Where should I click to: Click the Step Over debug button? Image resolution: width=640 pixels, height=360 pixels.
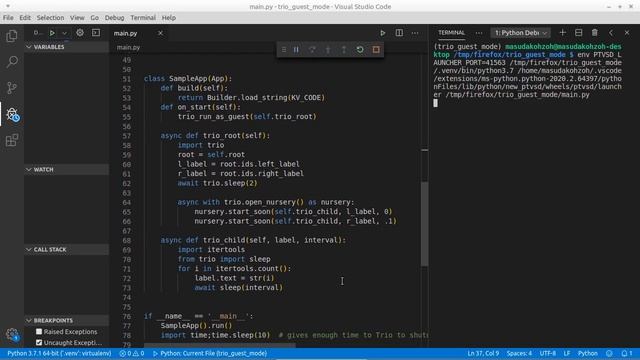(312, 50)
